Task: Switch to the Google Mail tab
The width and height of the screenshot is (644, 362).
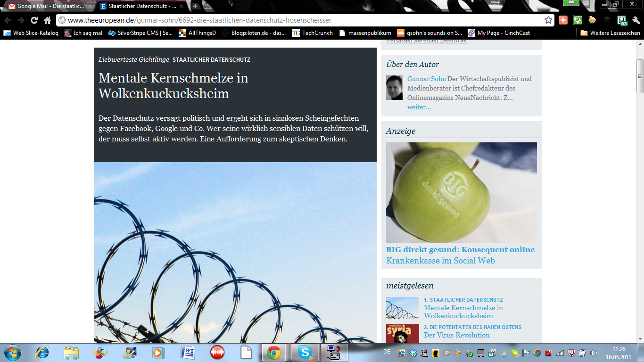Action: (x=46, y=7)
